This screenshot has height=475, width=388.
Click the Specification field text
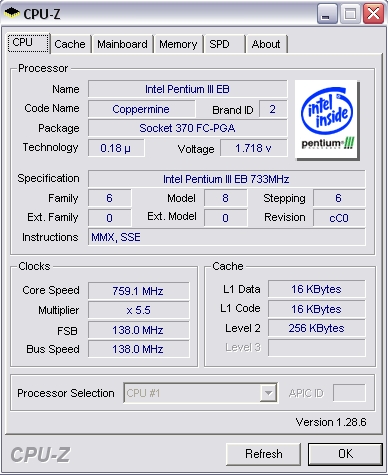(x=227, y=179)
